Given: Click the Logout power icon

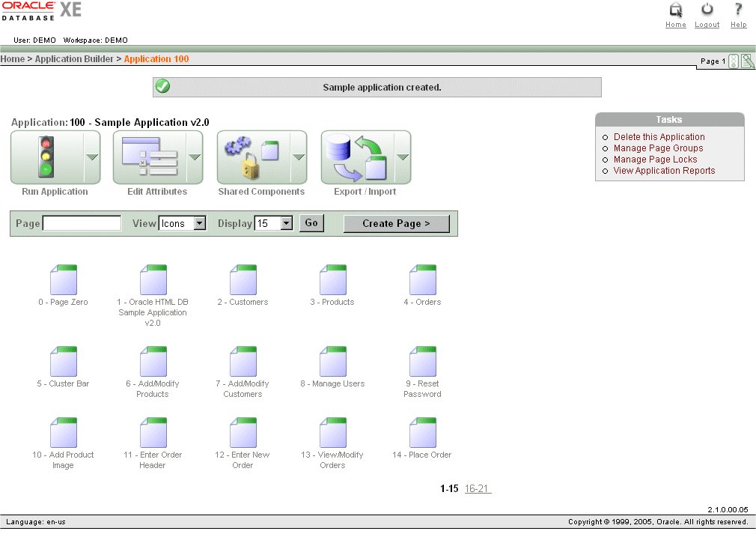Looking at the screenshot, I should pyautogui.click(x=707, y=9).
